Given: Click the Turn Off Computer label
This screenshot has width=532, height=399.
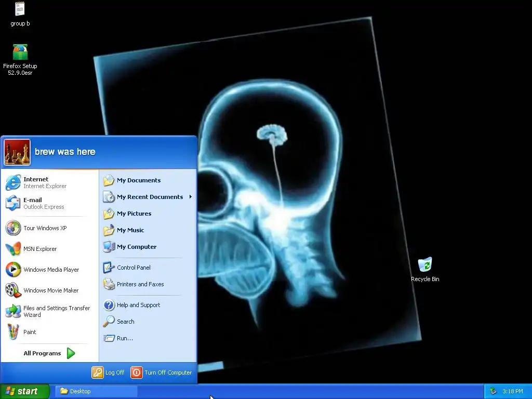Looking at the screenshot, I should 168,373.
